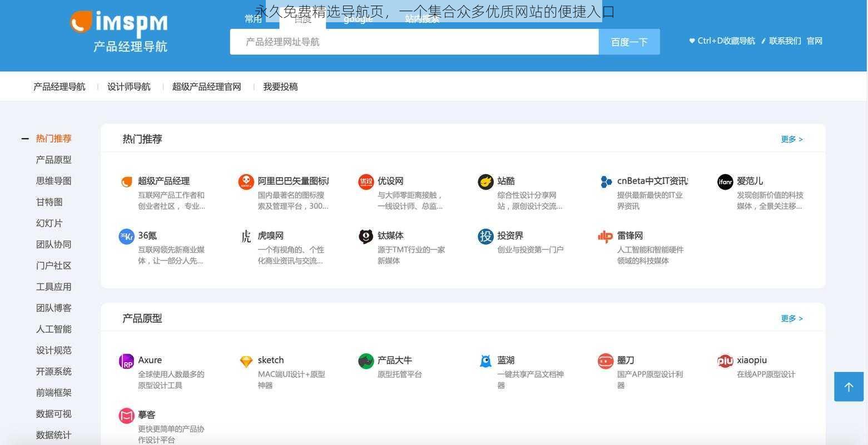This screenshot has height=445, width=868.
Task: Click the 超级产品经理 title text
Action: 164,181
